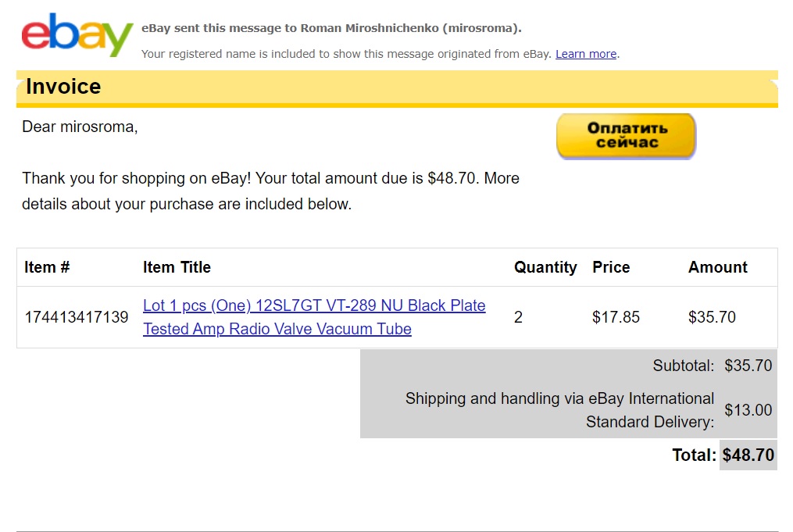Viewport: 793px width, 532px height.
Task: Click the quantity value 2
Action: pos(519,317)
